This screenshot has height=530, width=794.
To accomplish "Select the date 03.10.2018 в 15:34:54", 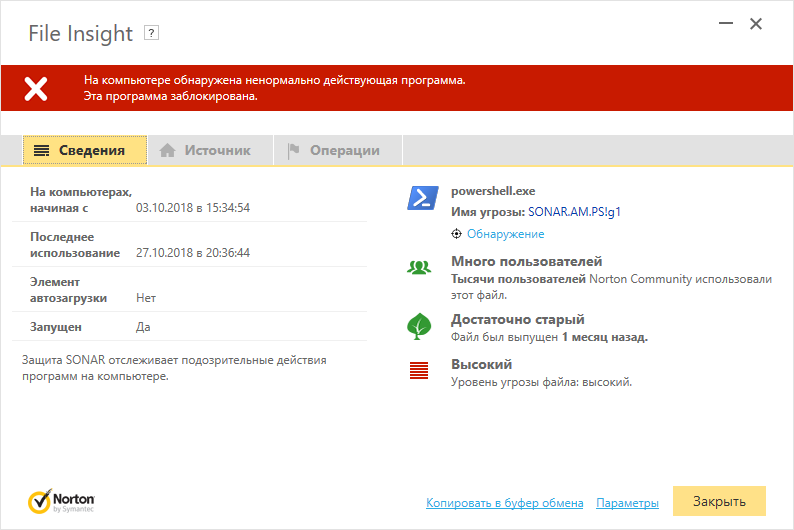I will point(193,208).
